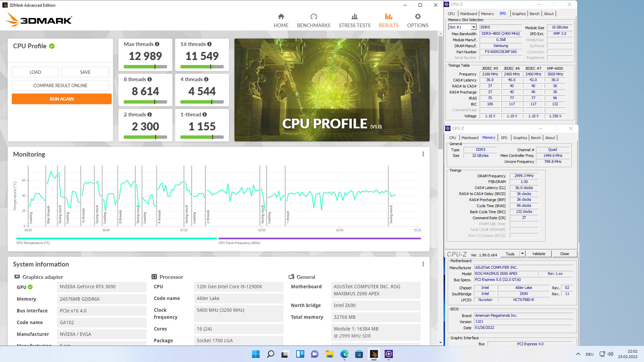The height and width of the screenshot is (362, 644).
Task: Click the green check next to CPU Profile
Action: 52,46
